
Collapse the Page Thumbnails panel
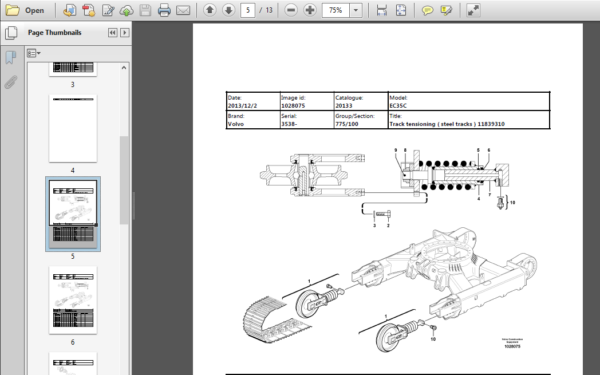point(112,33)
